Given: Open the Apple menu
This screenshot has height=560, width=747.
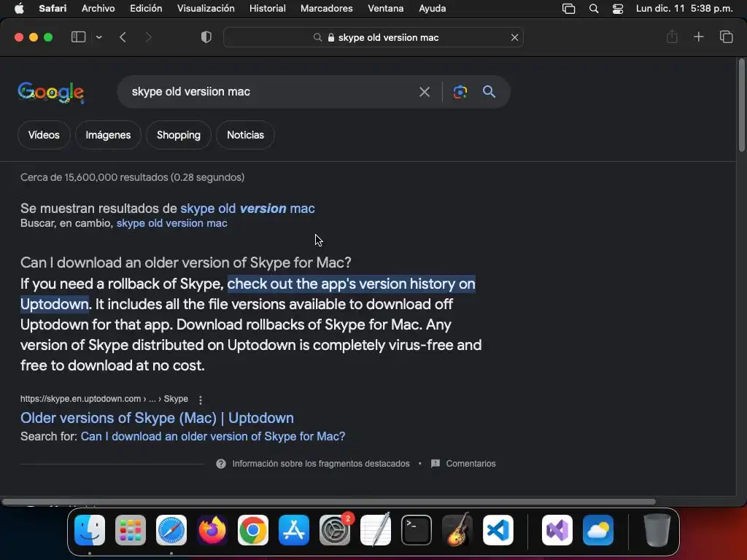Looking at the screenshot, I should click(x=19, y=8).
